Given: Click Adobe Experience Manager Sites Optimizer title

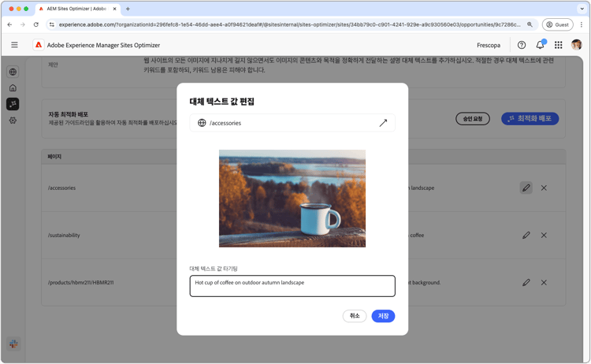Looking at the screenshot, I should pos(103,45).
